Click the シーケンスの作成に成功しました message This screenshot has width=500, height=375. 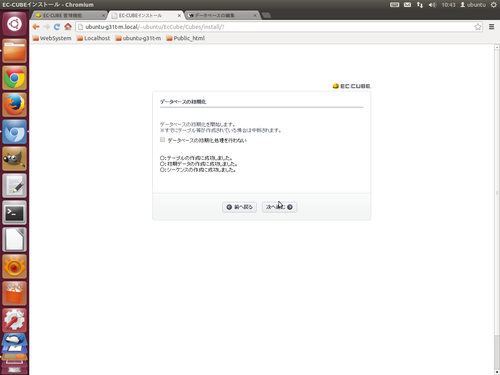198,170
